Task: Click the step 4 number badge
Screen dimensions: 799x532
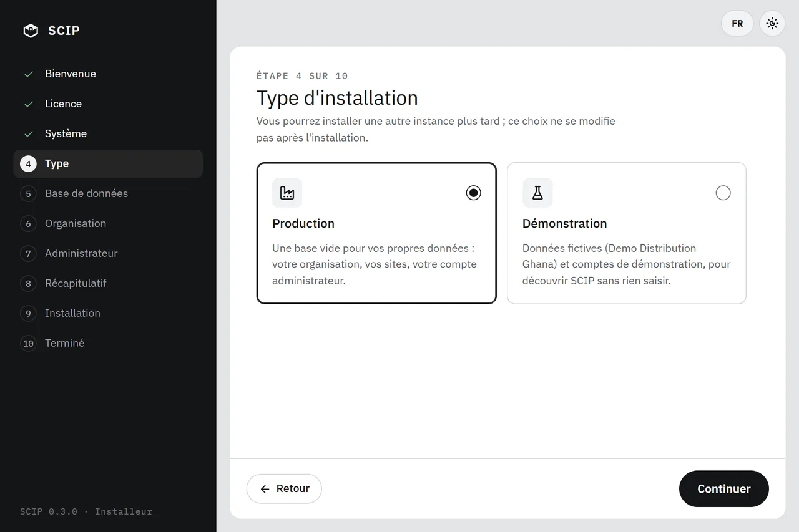Action: pyautogui.click(x=28, y=164)
